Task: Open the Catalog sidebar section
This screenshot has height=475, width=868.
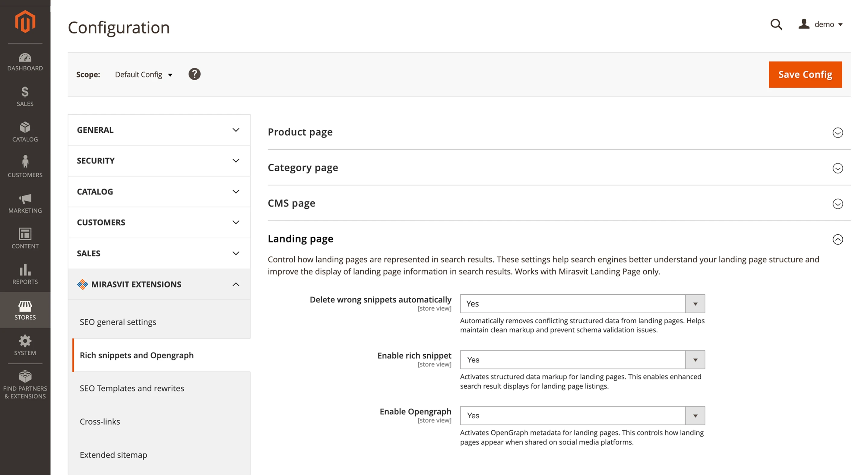Action: pyautogui.click(x=25, y=132)
